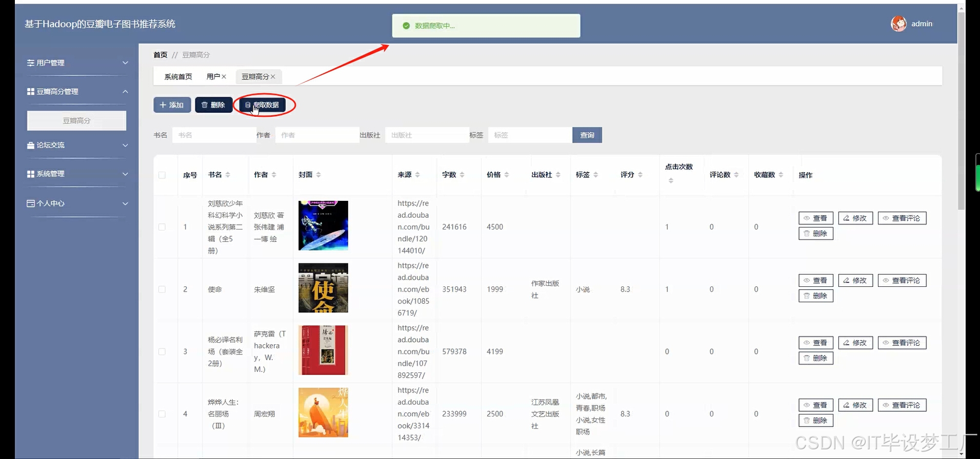This screenshot has width=980, height=459.
Task: Check the row 3 checkbox
Action: pyautogui.click(x=162, y=352)
